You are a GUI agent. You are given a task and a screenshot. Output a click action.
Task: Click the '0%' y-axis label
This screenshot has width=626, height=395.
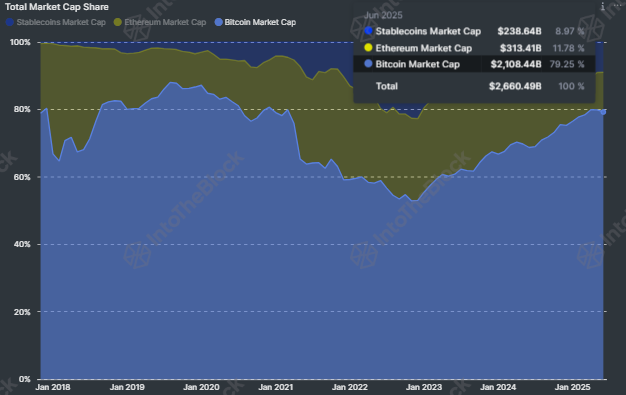[24, 379]
